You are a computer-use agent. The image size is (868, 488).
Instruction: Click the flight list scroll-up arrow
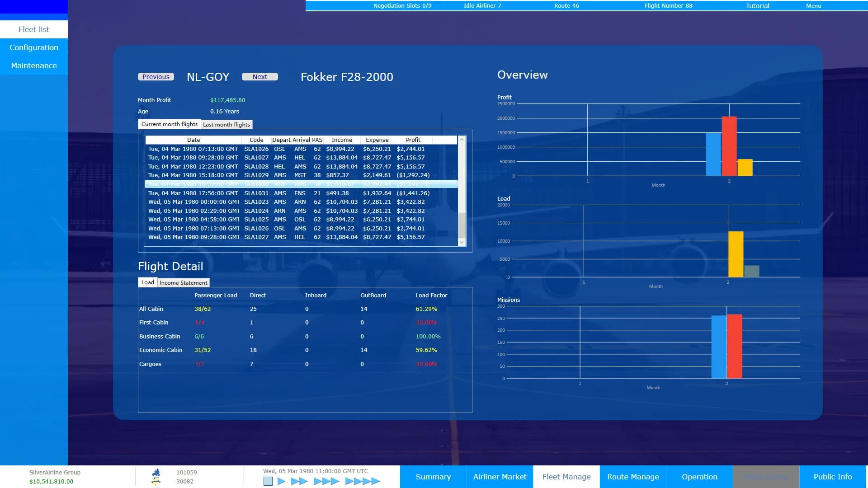pos(462,140)
